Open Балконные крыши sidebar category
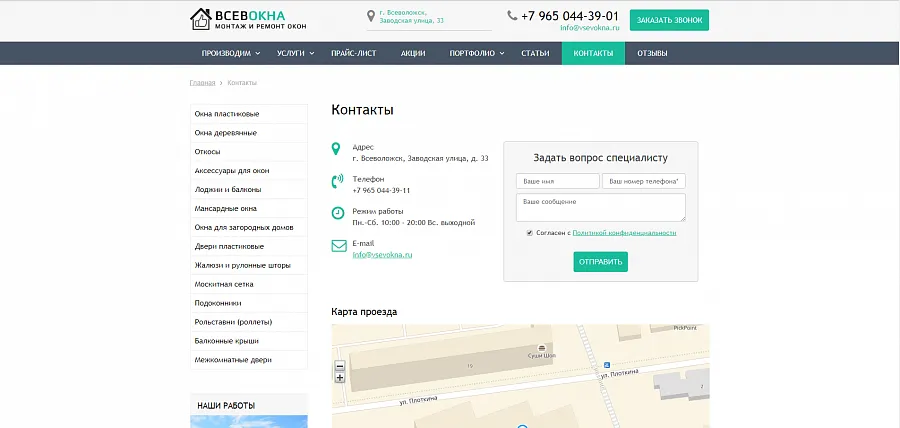 point(249,341)
